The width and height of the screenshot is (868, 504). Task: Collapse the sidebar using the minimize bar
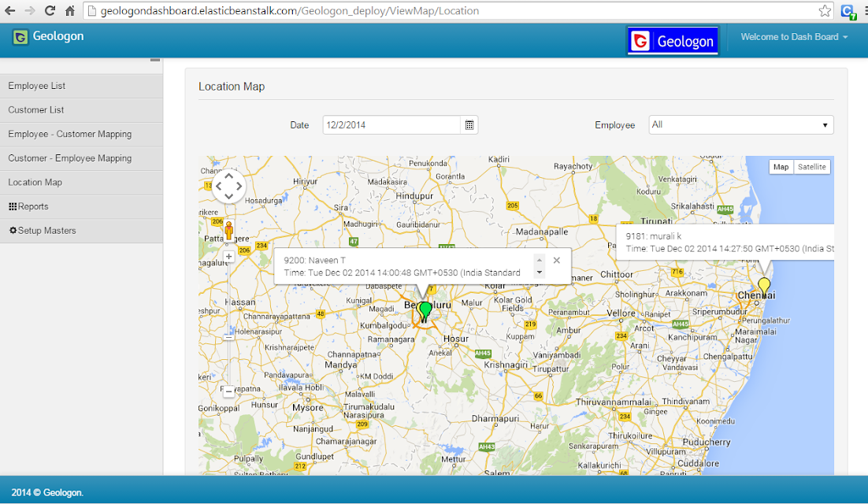(155, 60)
